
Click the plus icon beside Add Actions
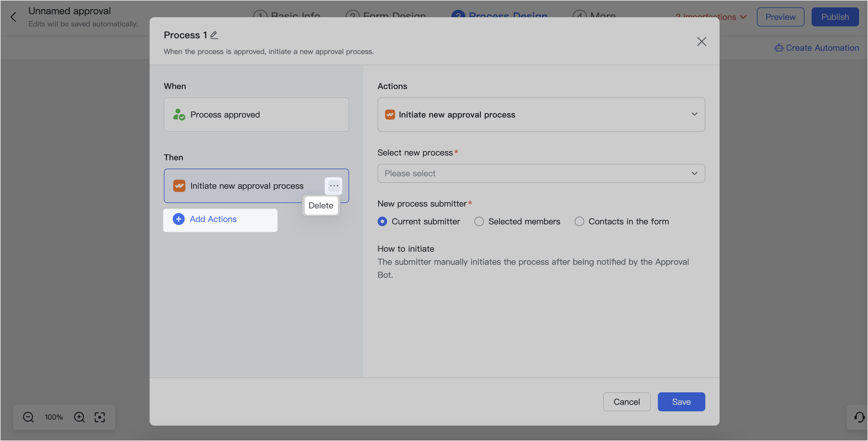tap(178, 219)
